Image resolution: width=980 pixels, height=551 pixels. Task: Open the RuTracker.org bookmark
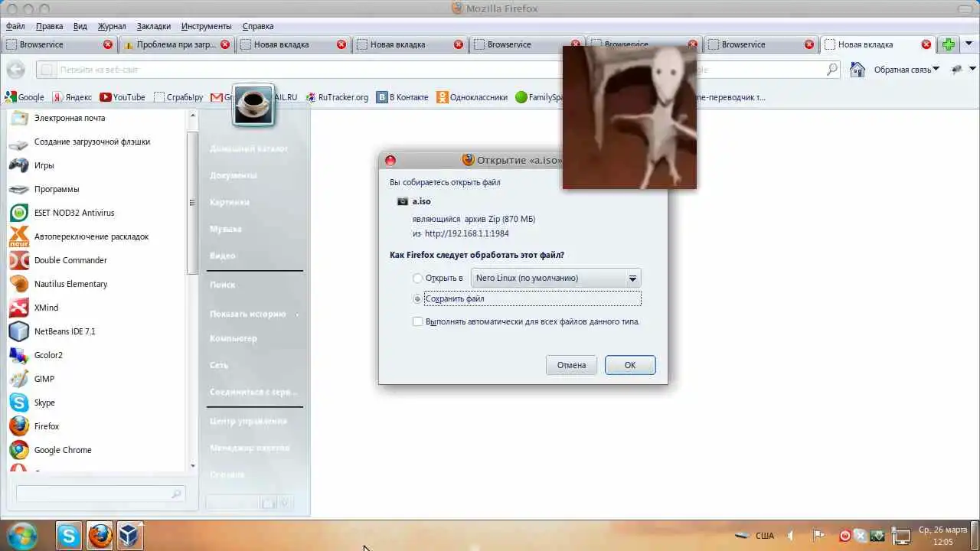(x=337, y=97)
